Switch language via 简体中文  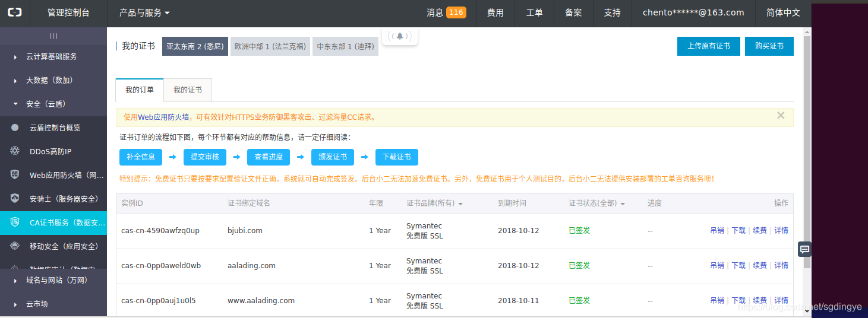click(x=783, y=12)
